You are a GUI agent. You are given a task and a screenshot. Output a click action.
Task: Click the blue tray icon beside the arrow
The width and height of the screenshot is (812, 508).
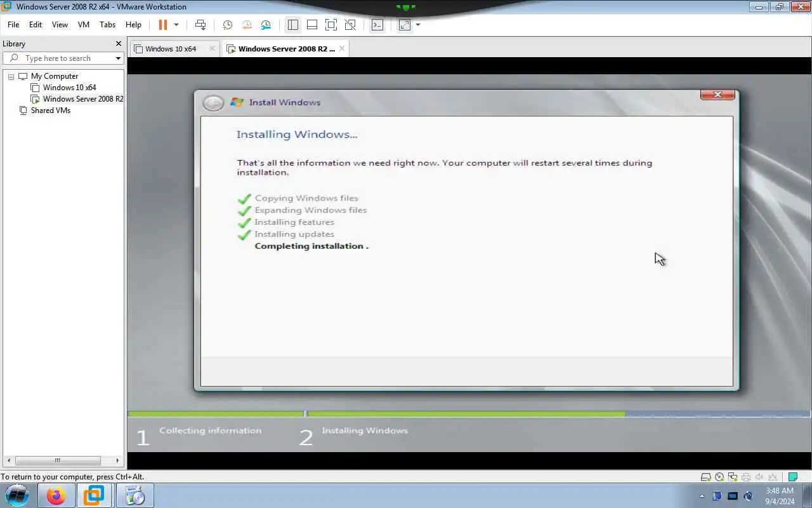[x=717, y=496]
